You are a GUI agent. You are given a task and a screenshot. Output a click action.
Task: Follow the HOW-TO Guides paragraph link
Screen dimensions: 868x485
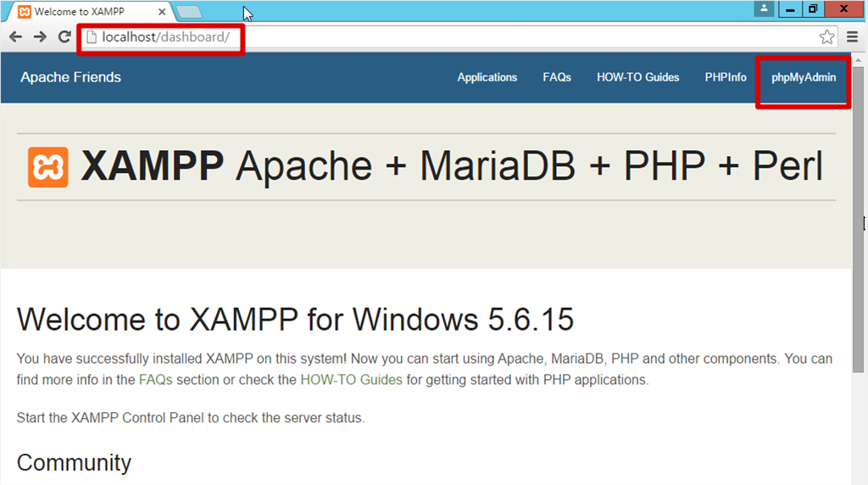click(x=351, y=380)
